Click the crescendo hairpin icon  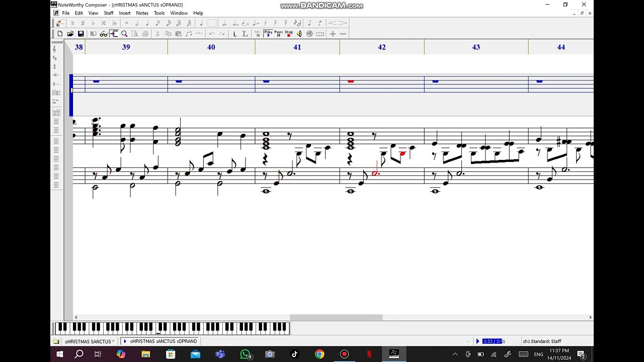(x=333, y=23)
